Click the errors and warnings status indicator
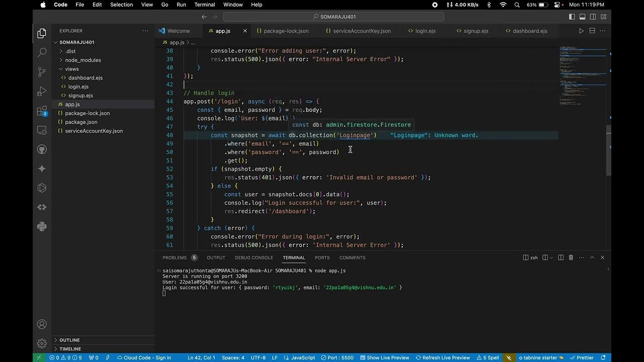Viewport: 644px width, 362px height. click(x=66, y=357)
